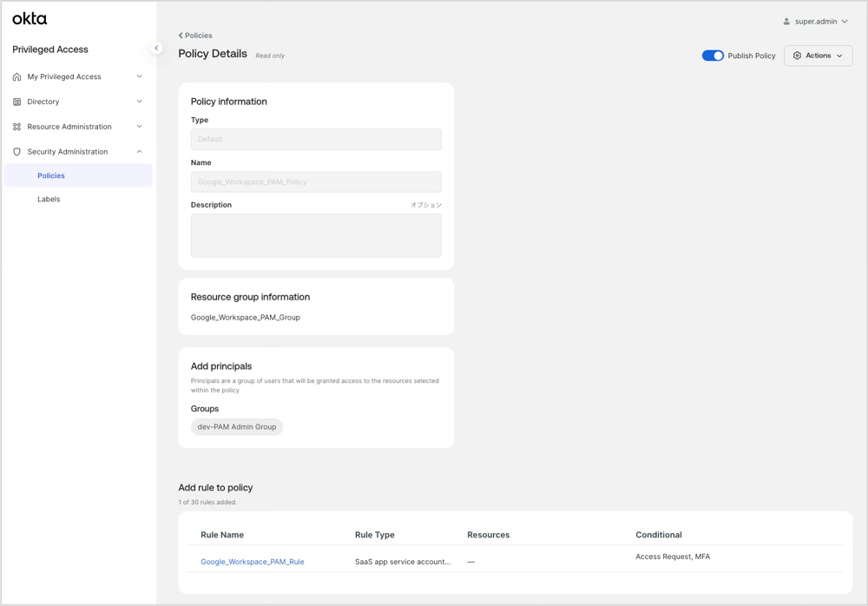
Task: Collapse the Security Administration chevron
Action: (139, 152)
